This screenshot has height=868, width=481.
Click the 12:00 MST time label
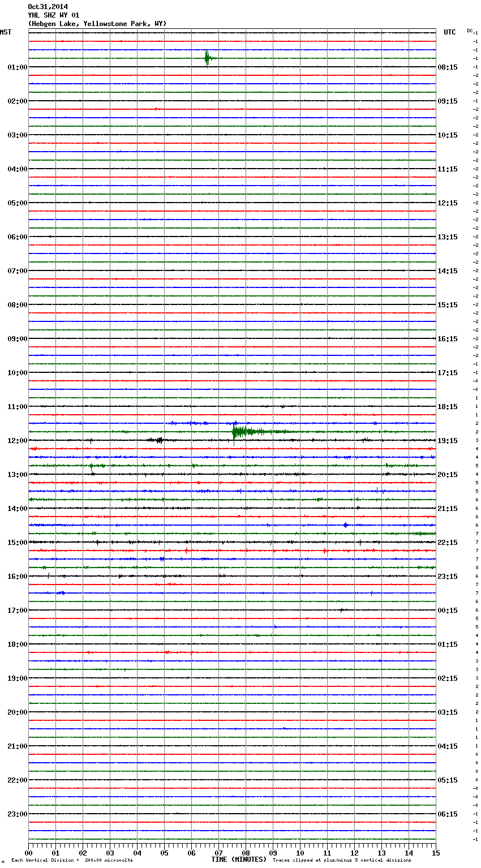(18, 441)
